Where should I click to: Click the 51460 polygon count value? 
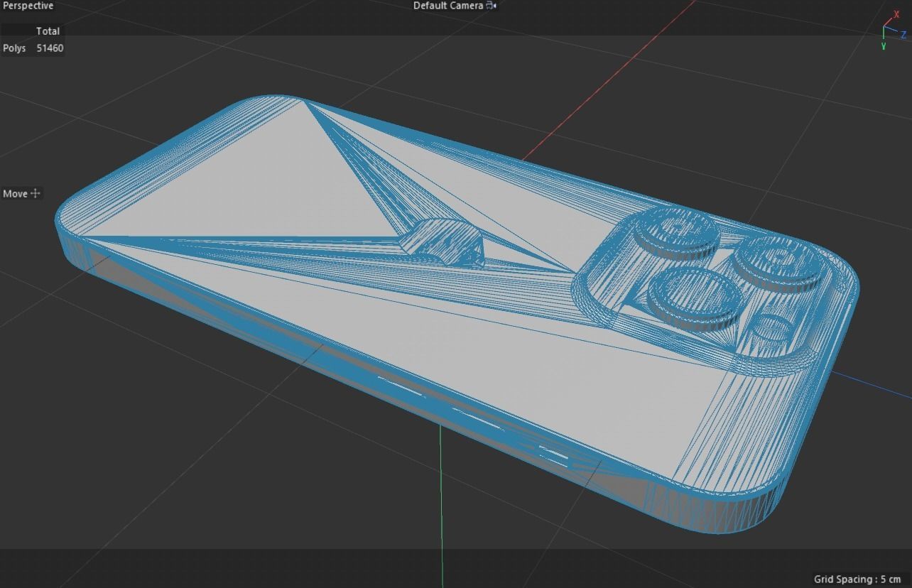(50, 48)
